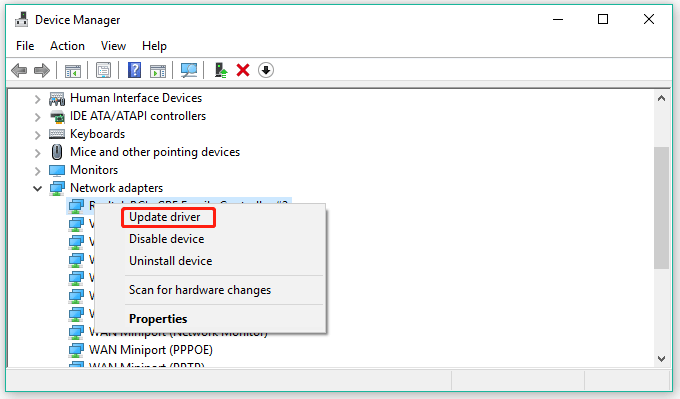Select the Network adapters label
Image resolution: width=680 pixels, height=399 pixels.
(117, 188)
